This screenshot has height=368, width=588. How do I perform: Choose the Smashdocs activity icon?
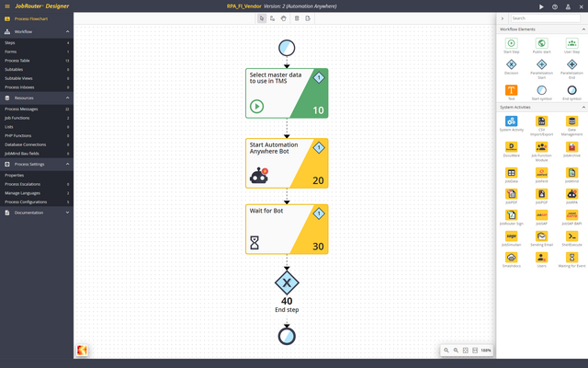click(x=511, y=258)
